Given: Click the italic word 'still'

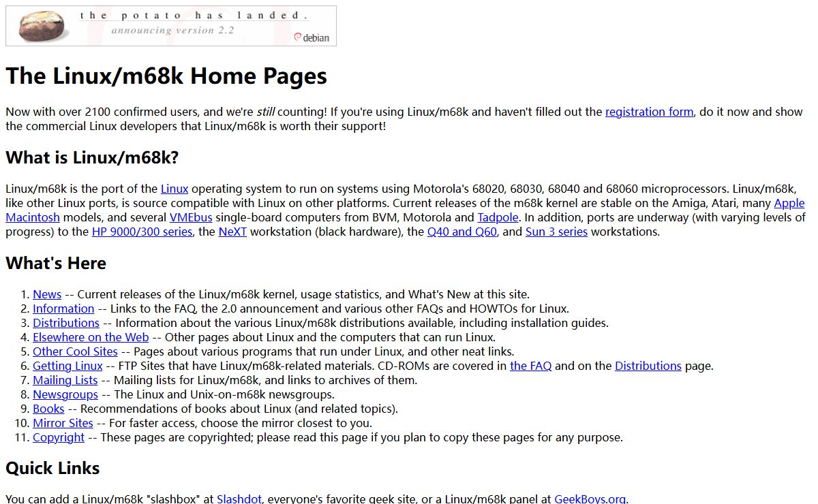Looking at the screenshot, I should point(264,112).
